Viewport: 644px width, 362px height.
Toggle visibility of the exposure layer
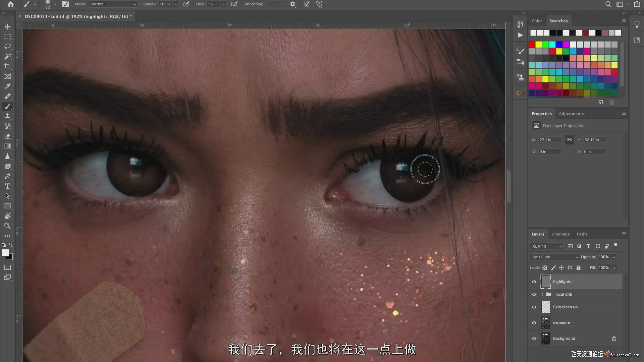(534, 323)
